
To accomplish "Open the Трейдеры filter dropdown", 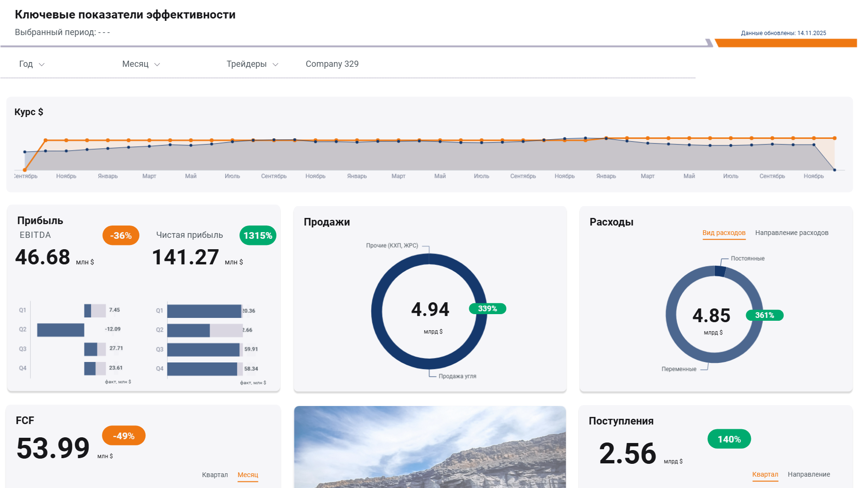I will tap(252, 64).
